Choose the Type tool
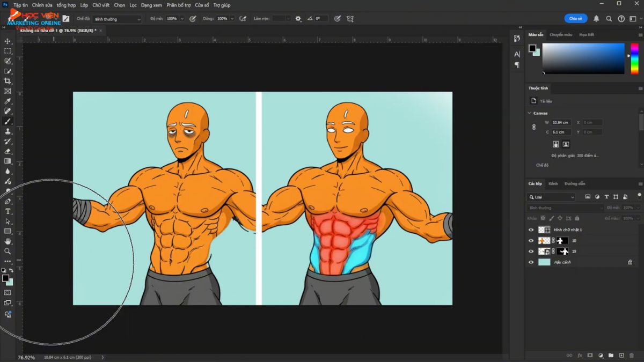The width and height of the screenshot is (644, 362). (8, 211)
